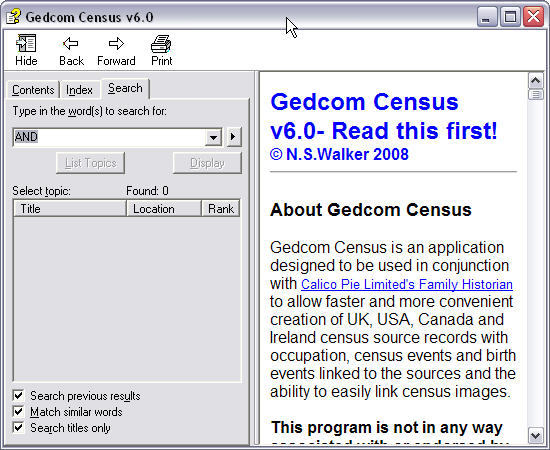Click the vertical scrollbar thumb
The image size is (550, 450).
(535, 94)
